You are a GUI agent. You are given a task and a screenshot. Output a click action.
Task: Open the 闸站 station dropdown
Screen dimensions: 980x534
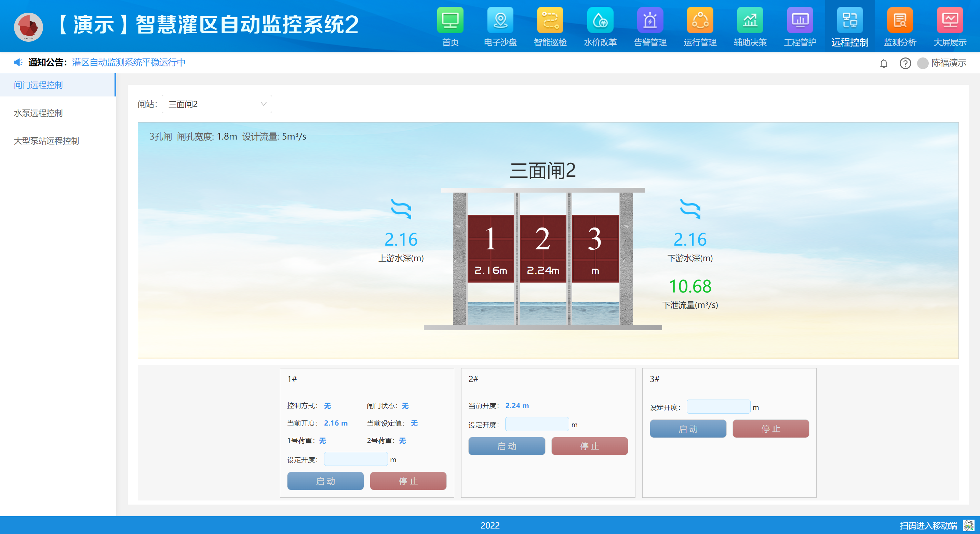[216, 104]
